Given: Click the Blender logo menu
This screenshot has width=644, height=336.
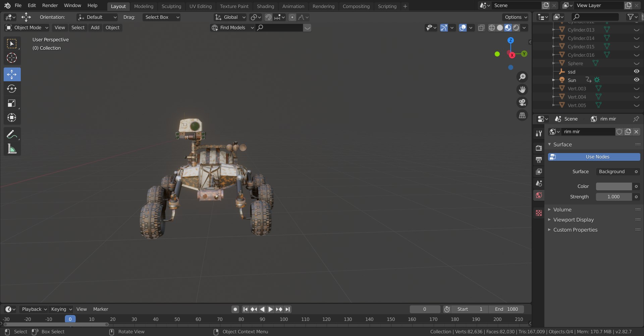Looking at the screenshot, I should point(7,5).
